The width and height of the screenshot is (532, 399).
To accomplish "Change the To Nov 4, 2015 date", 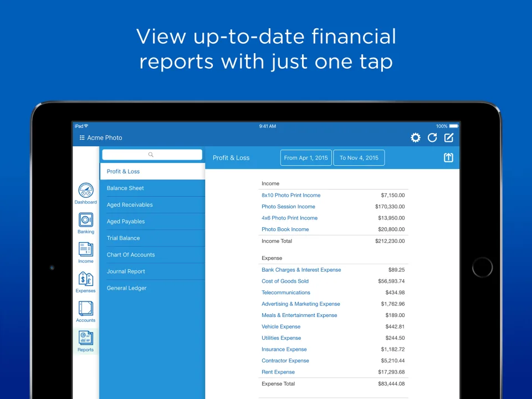I will coord(359,158).
